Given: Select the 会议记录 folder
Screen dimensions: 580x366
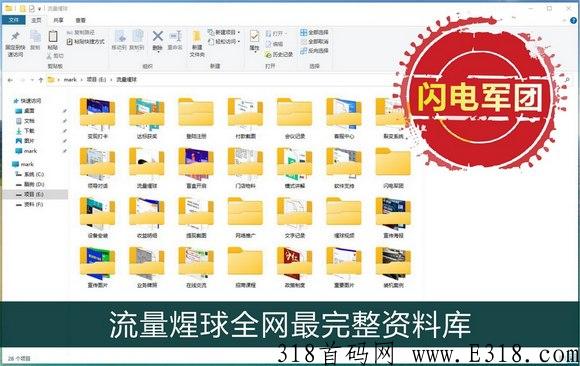Looking at the screenshot, I should 294,118.
